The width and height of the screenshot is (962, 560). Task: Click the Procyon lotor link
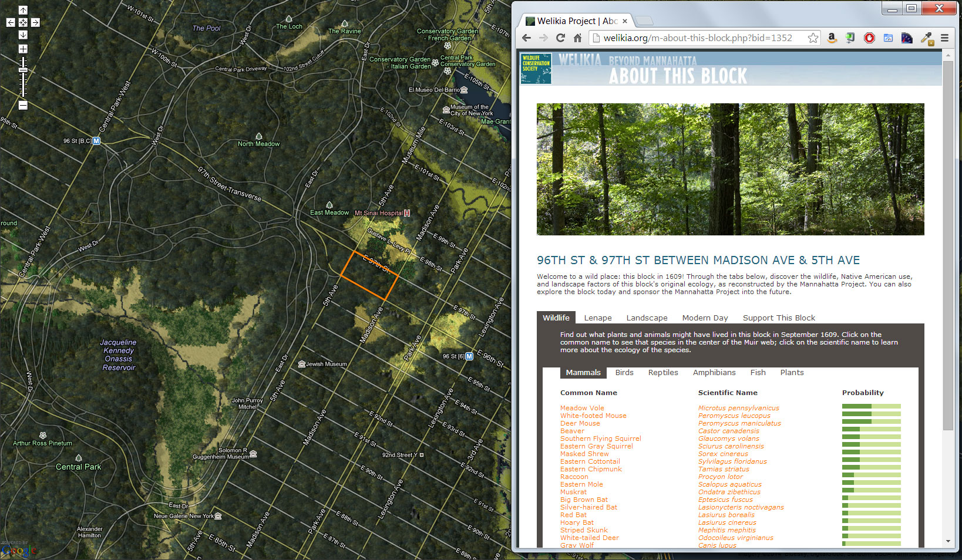pos(721,477)
